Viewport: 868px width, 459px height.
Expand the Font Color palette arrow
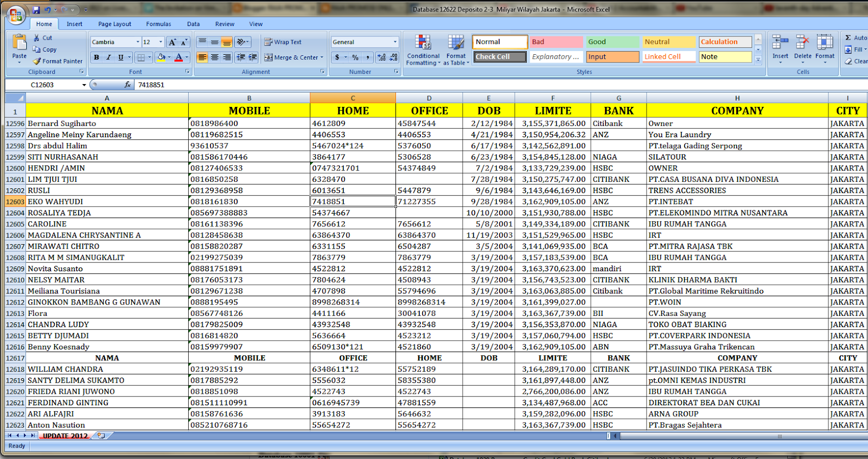[187, 58]
